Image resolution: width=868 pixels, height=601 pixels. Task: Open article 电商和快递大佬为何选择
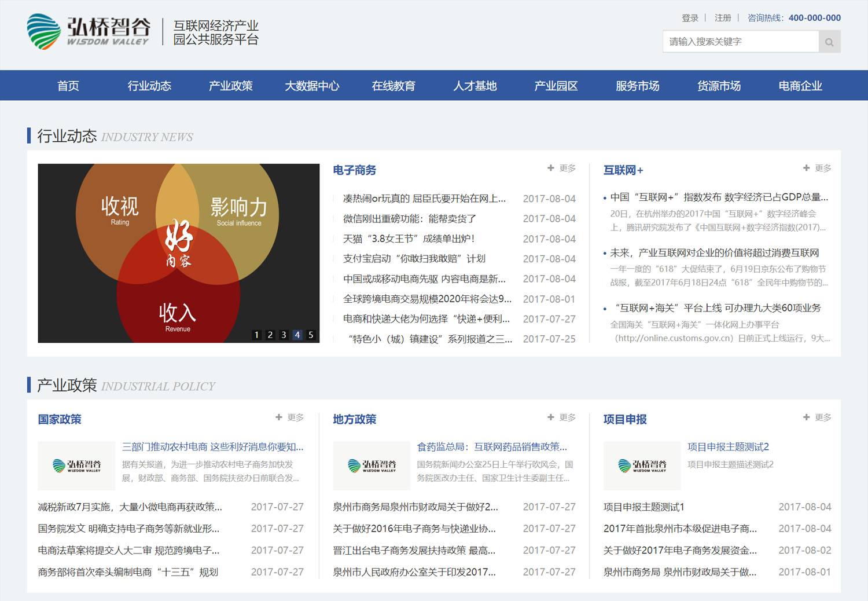(x=426, y=319)
